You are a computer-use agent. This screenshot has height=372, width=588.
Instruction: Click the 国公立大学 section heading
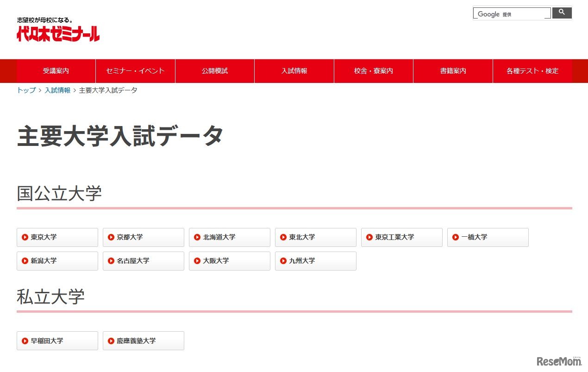pyautogui.click(x=59, y=193)
